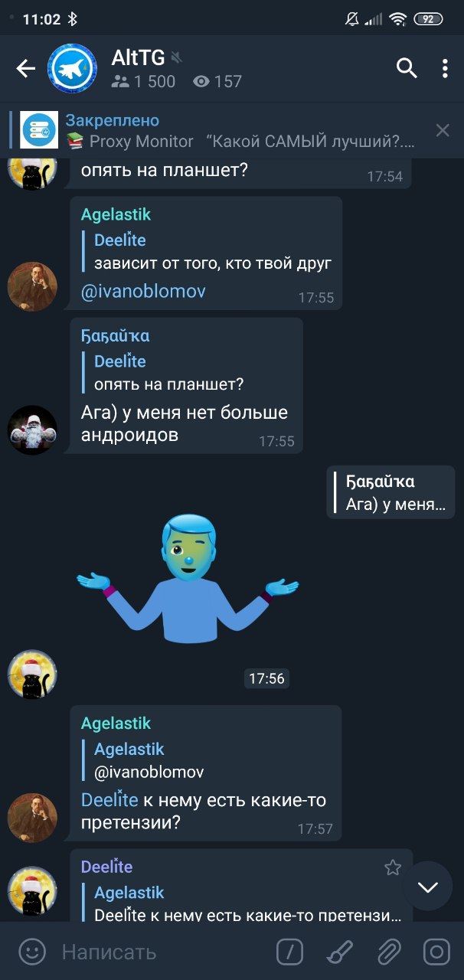Image resolution: width=464 pixels, height=980 pixels.
Task: Go back using the arrow icon
Action: [x=26, y=69]
